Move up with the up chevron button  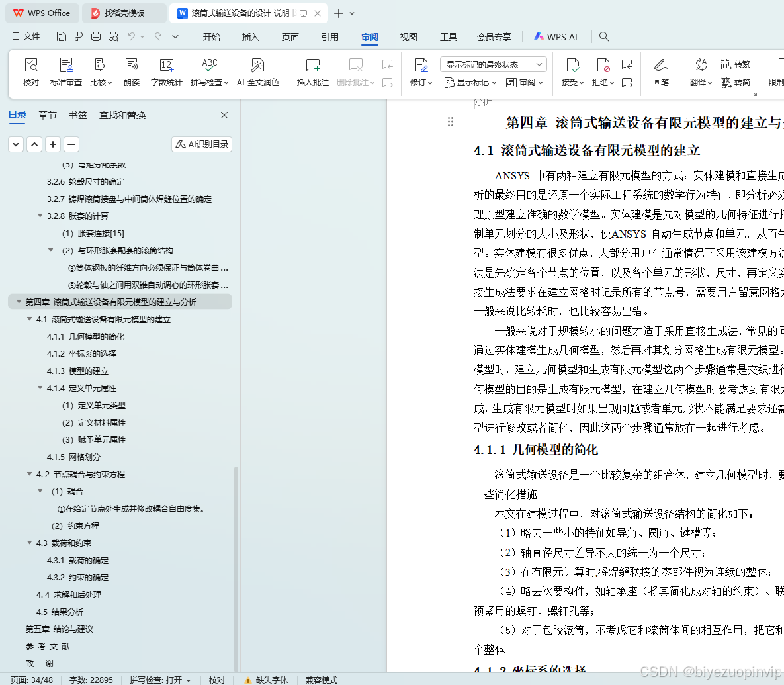tap(34, 144)
